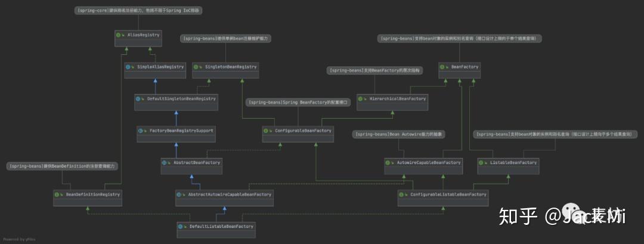Click the interface icon on AutowireCapableBeanFactory node

click(x=388, y=163)
